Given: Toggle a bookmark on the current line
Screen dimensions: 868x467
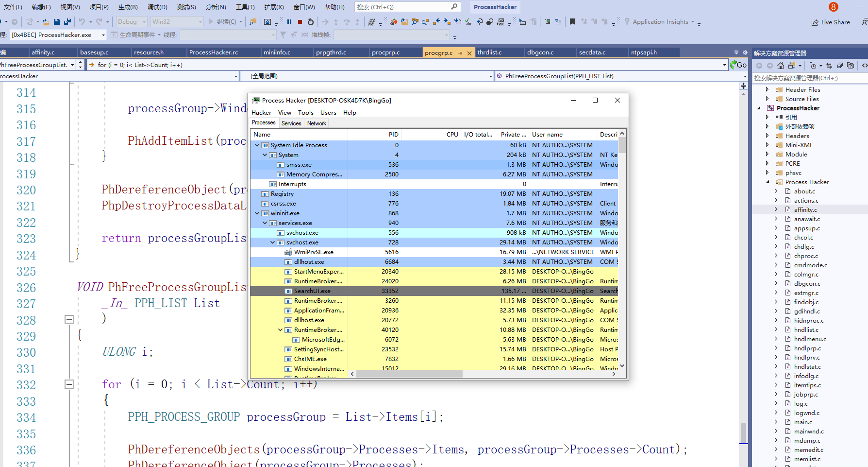Looking at the screenshot, I should tap(572, 22).
